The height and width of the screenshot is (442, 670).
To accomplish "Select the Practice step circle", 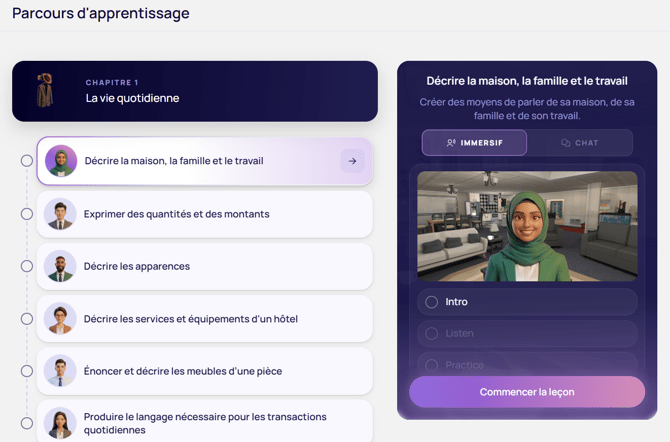I will point(432,365).
